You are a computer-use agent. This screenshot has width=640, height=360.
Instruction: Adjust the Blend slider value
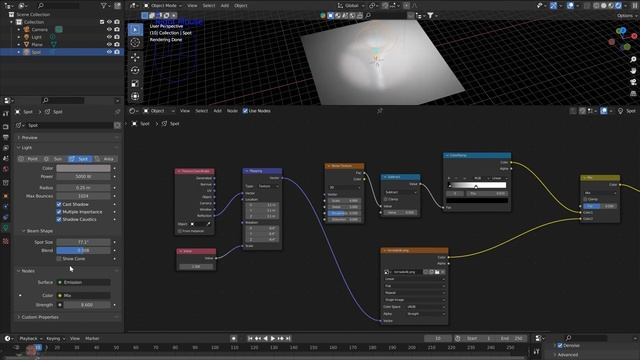[83, 250]
